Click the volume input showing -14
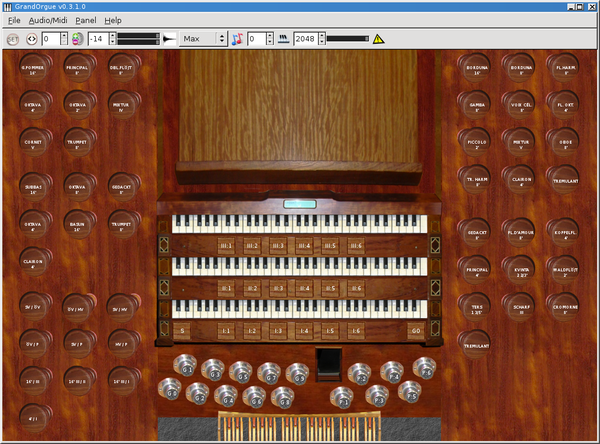The image size is (600, 444). pos(98,39)
